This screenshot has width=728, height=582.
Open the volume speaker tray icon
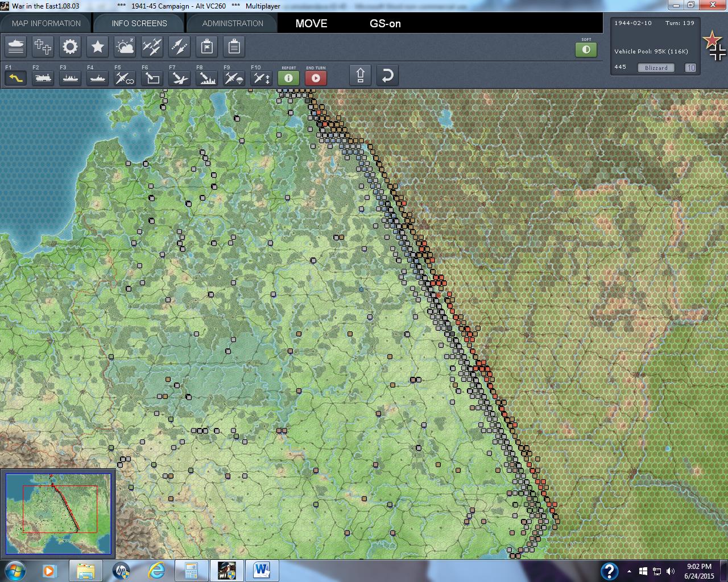coord(671,571)
